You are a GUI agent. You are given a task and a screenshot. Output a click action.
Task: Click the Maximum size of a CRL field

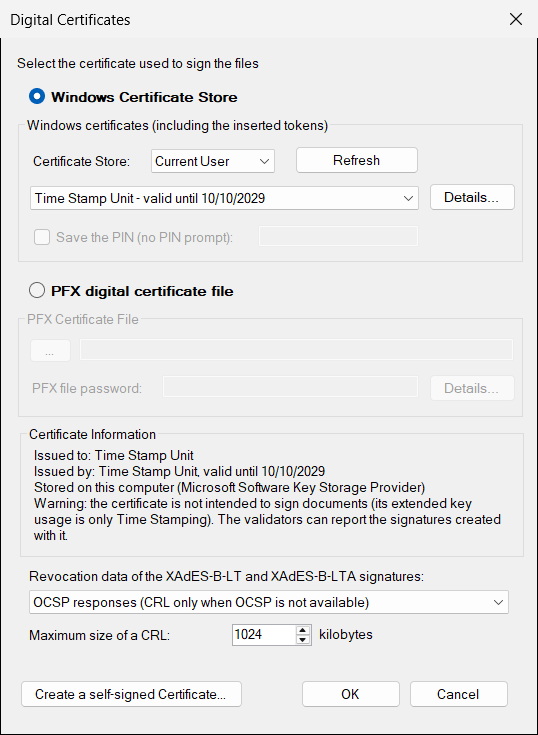point(264,635)
